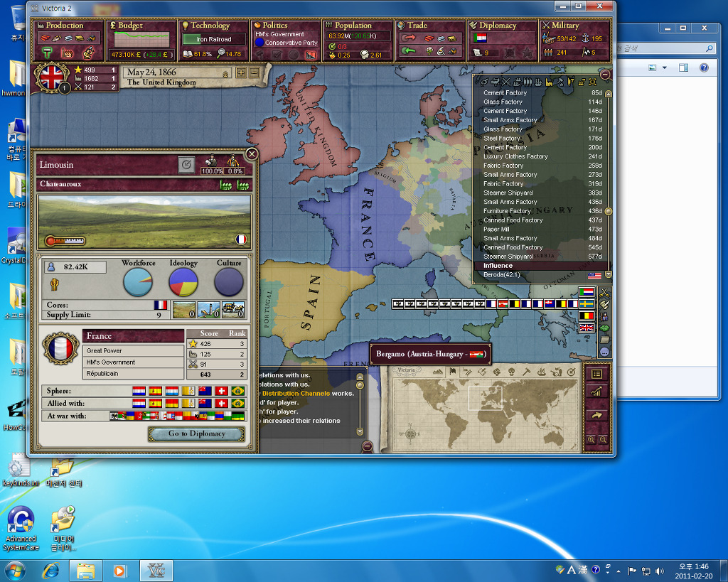Open the Trade tab
The image size is (728, 582).
[430, 41]
